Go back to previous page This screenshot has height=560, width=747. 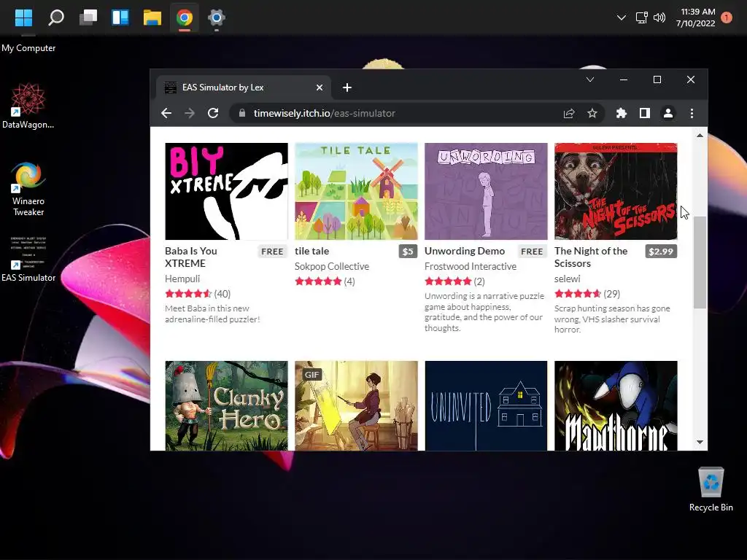(x=166, y=113)
